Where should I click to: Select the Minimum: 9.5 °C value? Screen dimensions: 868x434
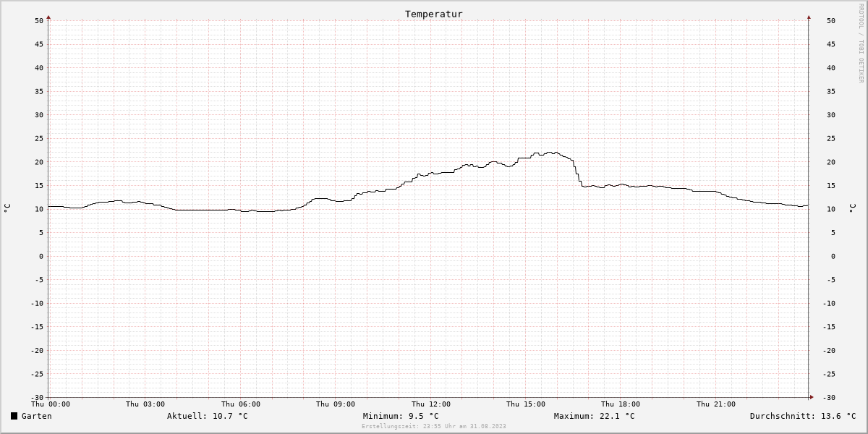(x=401, y=416)
